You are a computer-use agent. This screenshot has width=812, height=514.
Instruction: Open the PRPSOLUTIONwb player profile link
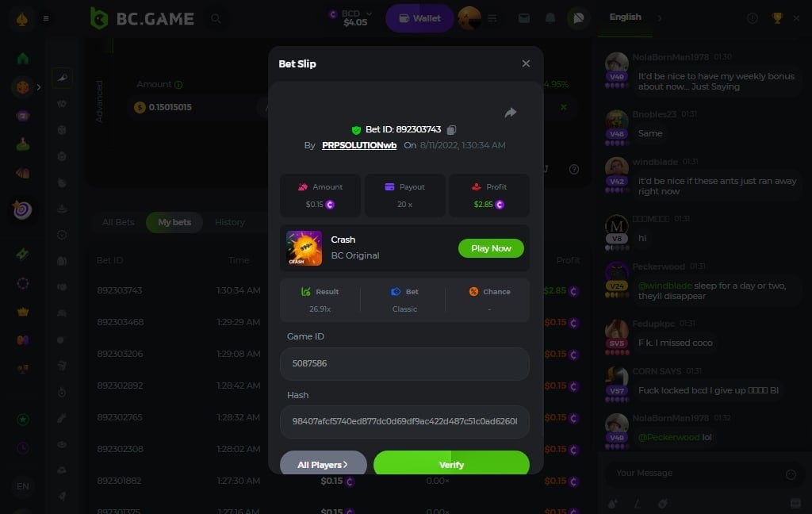[359, 145]
